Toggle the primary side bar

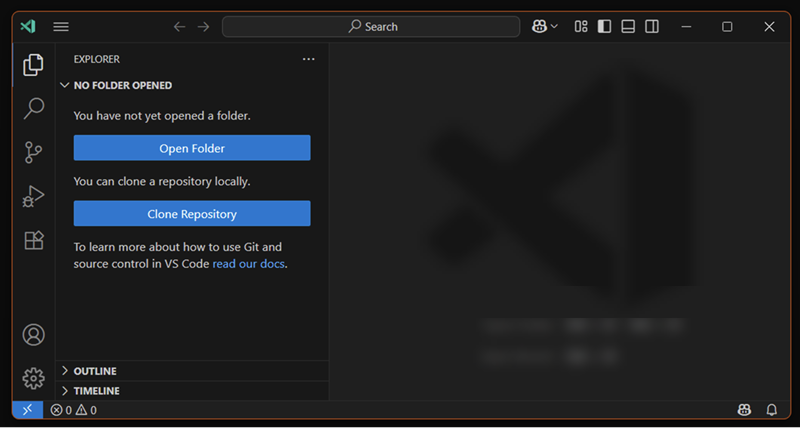pyautogui.click(x=605, y=27)
